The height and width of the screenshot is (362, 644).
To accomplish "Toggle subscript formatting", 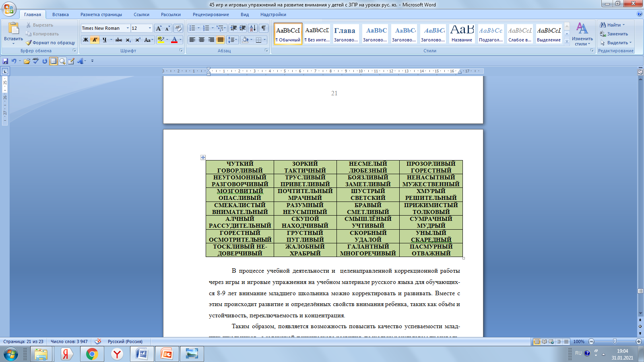I will click(128, 40).
